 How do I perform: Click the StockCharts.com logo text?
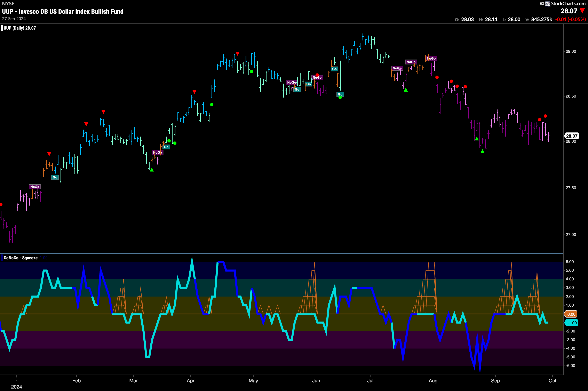click(x=568, y=3)
